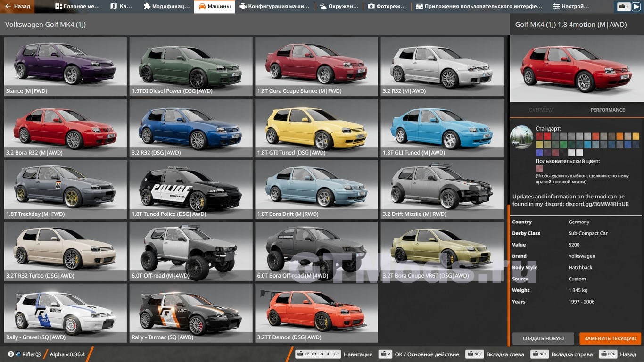Go back using the Назад arrow button

(17, 7)
